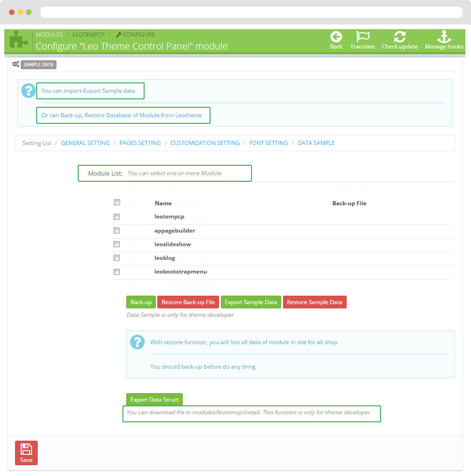Click the green Back-up button
The height and width of the screenshot is (476, 471).
point(141,302)
